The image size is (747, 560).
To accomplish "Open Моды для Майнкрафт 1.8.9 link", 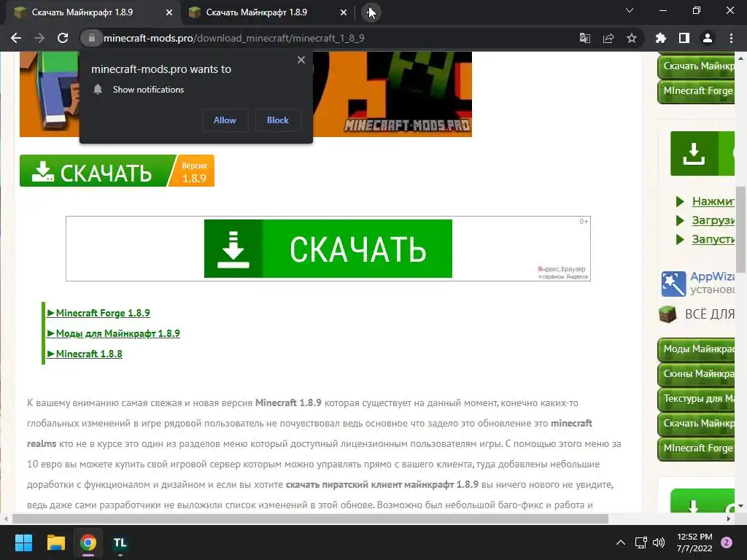I will [113, 333].
